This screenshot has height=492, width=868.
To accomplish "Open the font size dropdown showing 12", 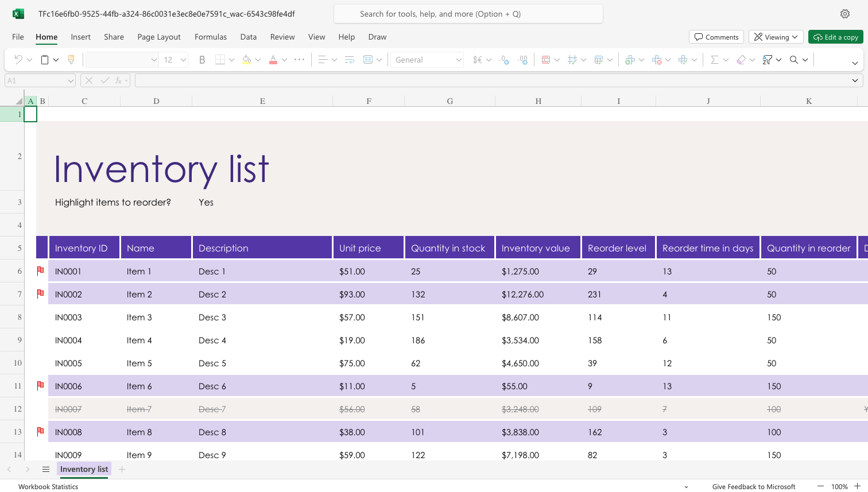I will pyautogui.click(x=174, y=59).
